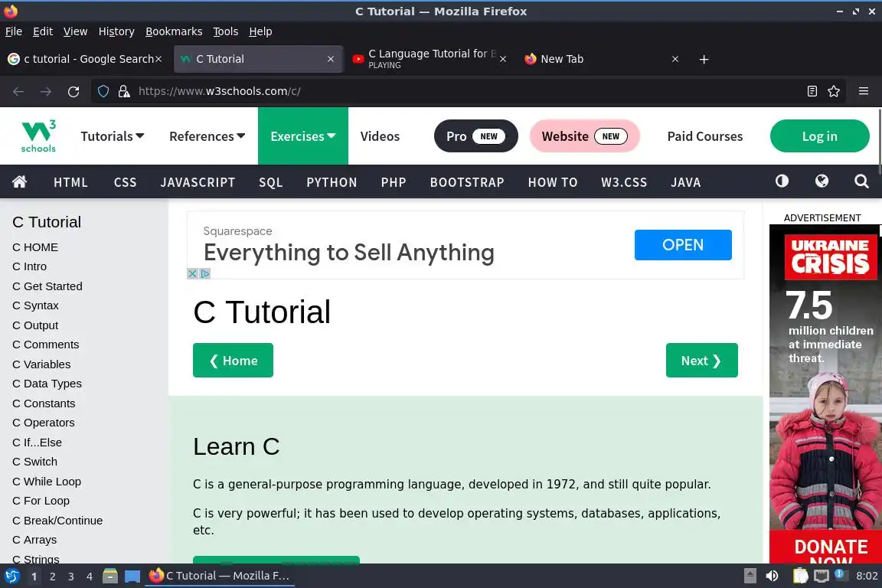Click the taskbar show desktop icon
The height and width of the screenshot is (588, 882).
pyautogui.click(x=132, y=577)
